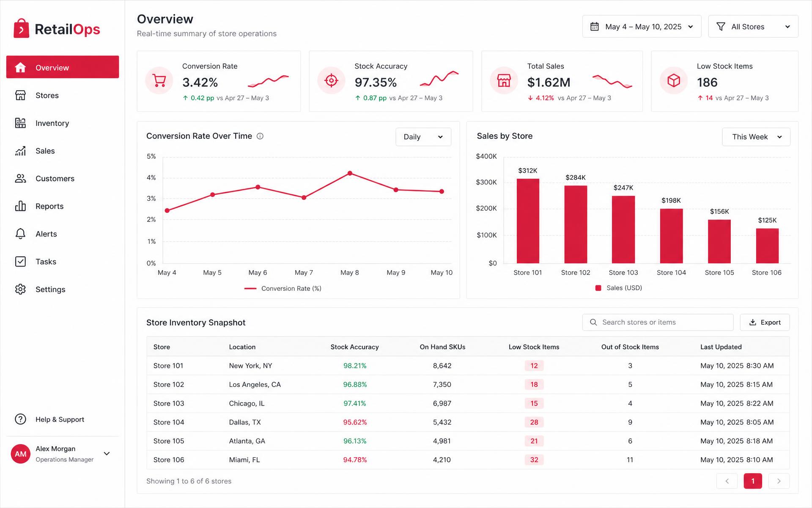Click the search magnifier icon in table
812x508 pixels.
coord(593,322)
